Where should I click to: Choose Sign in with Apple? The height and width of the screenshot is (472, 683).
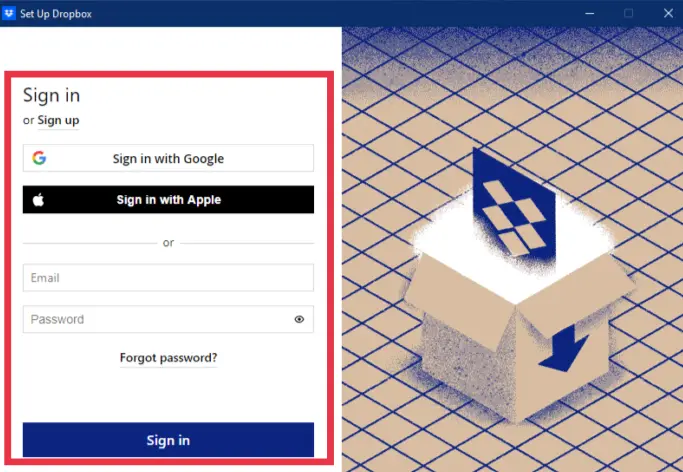tap(168, 199)
